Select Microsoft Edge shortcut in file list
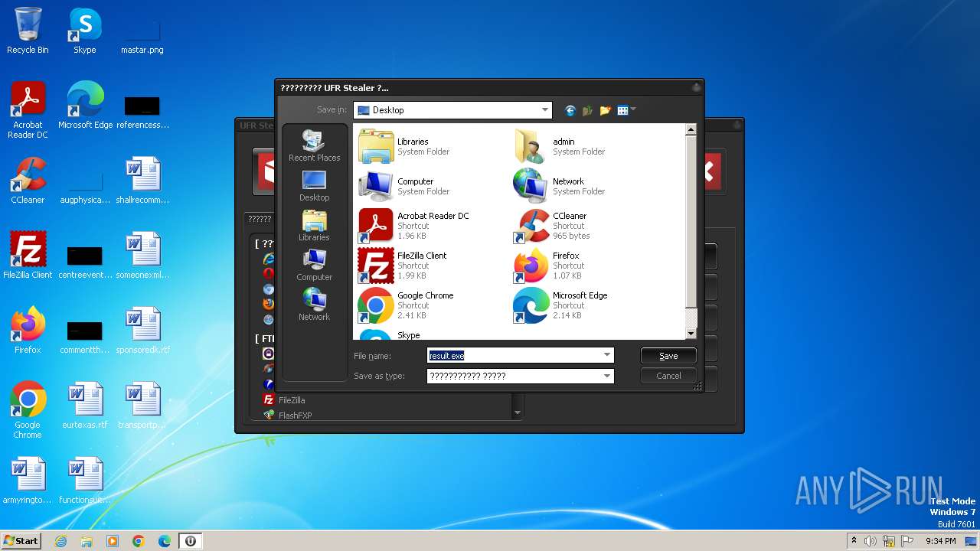 pyautogui.click(x=561, y=305)
